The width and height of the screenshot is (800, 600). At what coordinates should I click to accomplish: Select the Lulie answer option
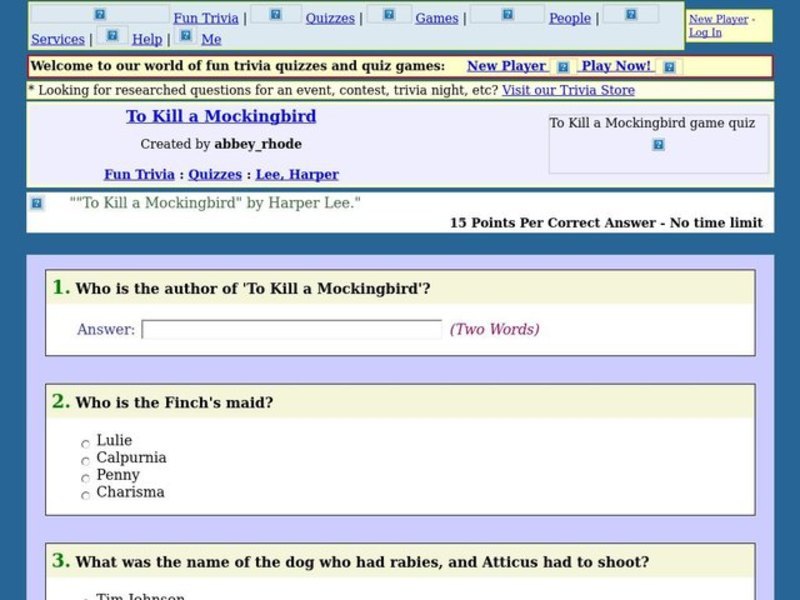coord(85,444)
